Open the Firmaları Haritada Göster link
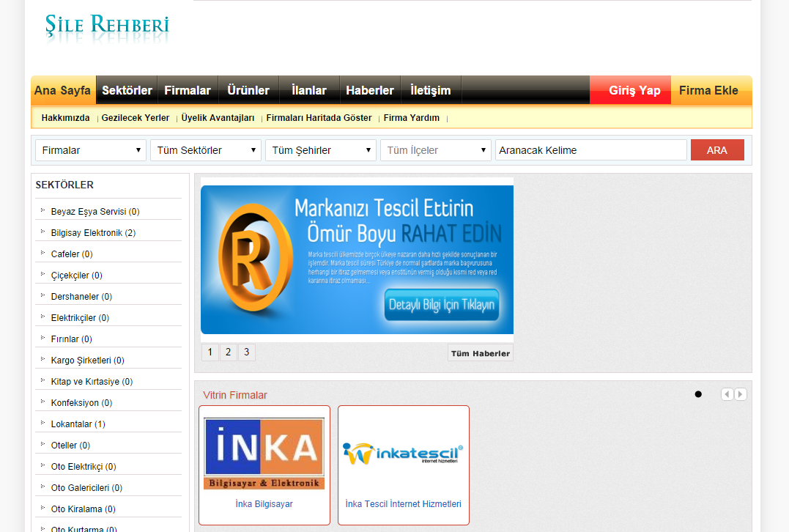The image size is (789, 532). [x=319, y=118]
